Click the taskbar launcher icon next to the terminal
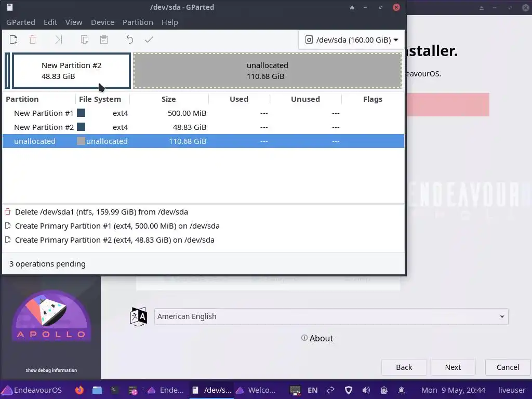This screenshot has height=399, width=532. tap(132, 390)
